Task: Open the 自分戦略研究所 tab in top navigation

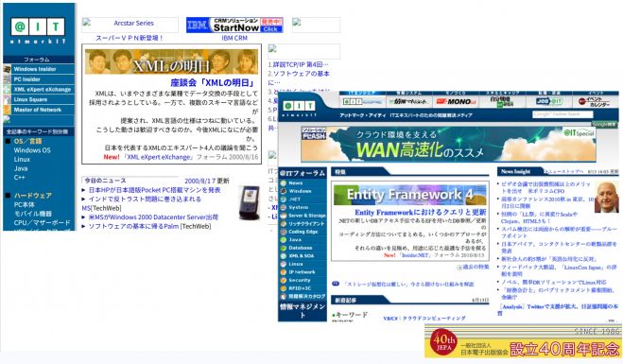Action: [x=502, y=102]
